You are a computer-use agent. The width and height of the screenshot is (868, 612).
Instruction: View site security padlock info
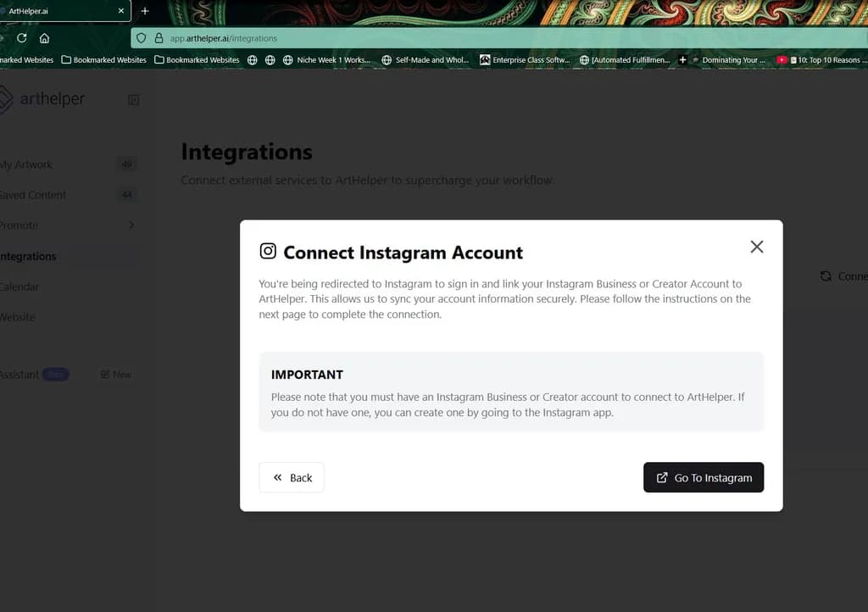tap(159, 38)
